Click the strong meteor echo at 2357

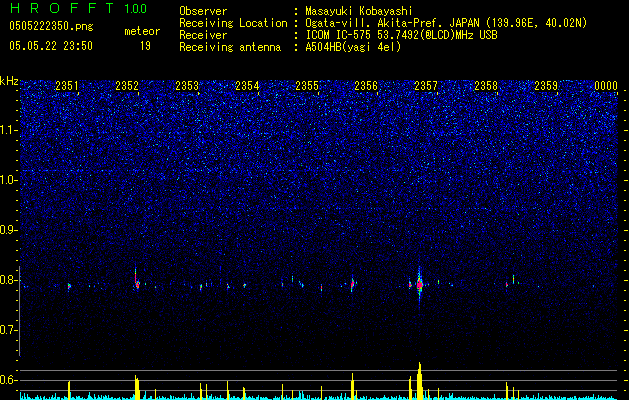point(420,285)
